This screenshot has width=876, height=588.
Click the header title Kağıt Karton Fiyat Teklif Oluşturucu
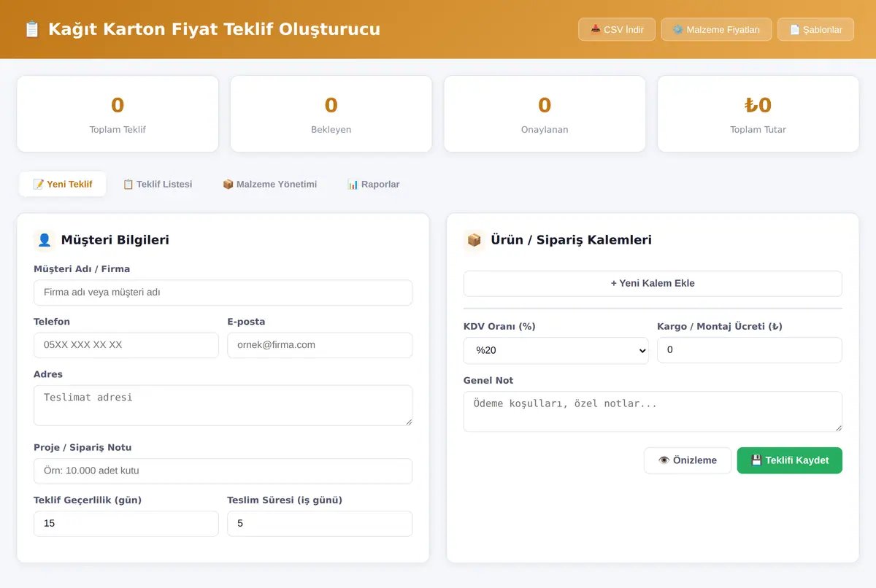click(x=214, y=29)
